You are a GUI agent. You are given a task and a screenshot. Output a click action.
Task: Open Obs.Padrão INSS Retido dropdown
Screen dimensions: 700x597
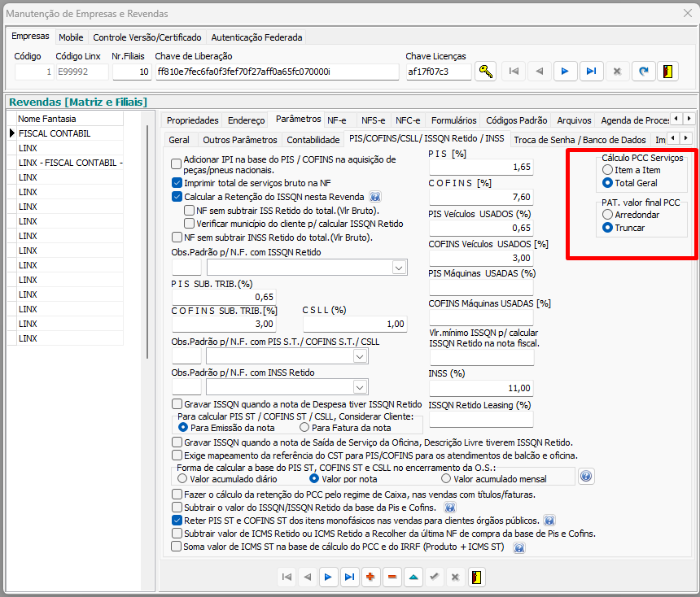point(360,387)
